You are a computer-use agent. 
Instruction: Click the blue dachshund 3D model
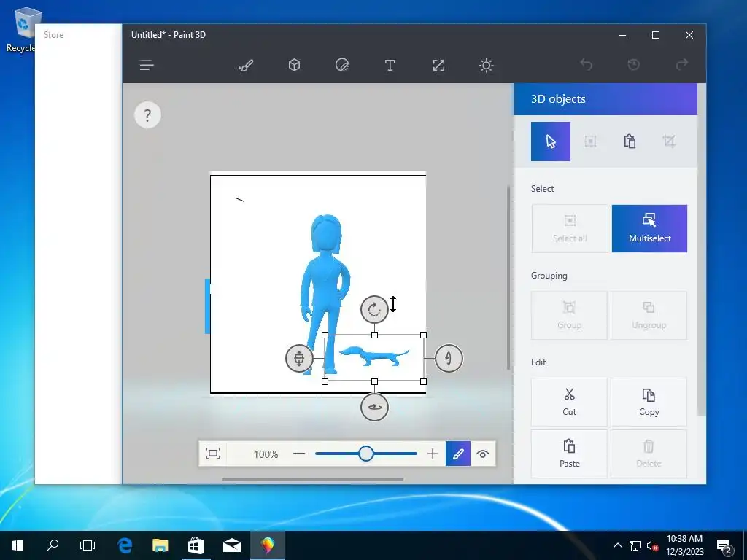pyautogui.click(x=374, y=356)
